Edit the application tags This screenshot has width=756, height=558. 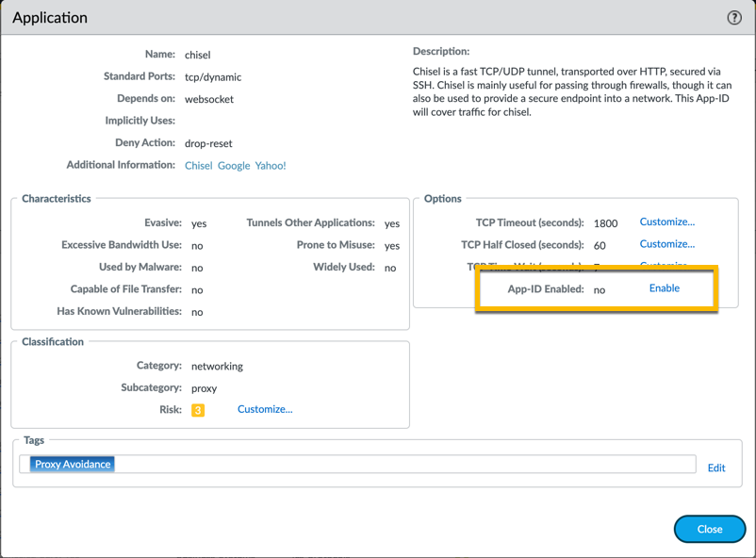[x=716, y=468]
